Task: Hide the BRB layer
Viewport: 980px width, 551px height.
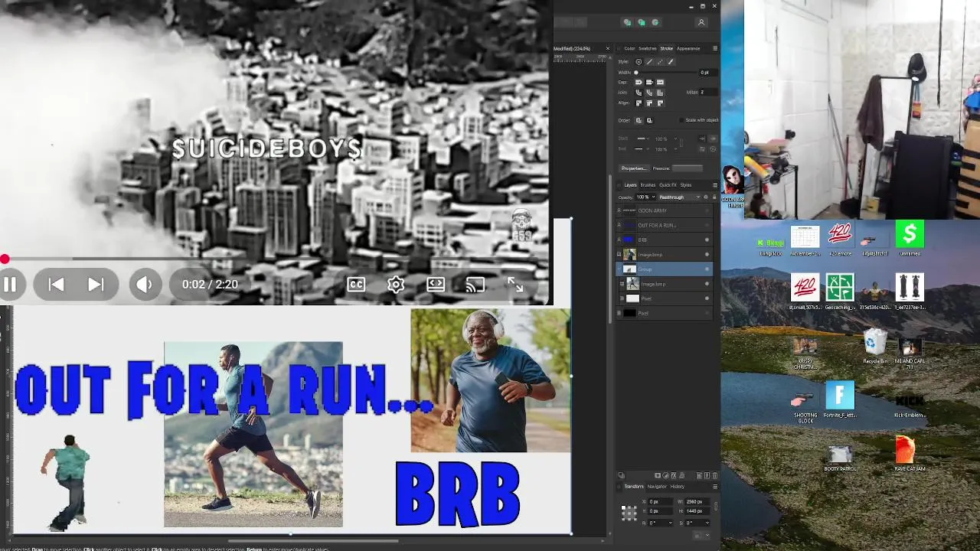Action: point(707,240)
